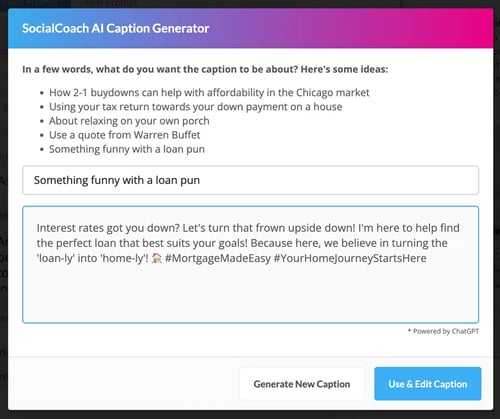
Task: Select the relaxing on your own porch idea
Action: point(129,121)
